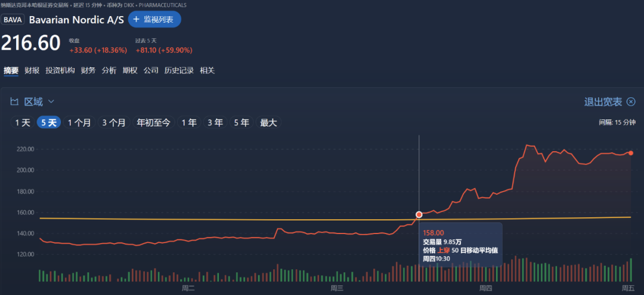Select the 3 年 time range

(x=215, y=122)
